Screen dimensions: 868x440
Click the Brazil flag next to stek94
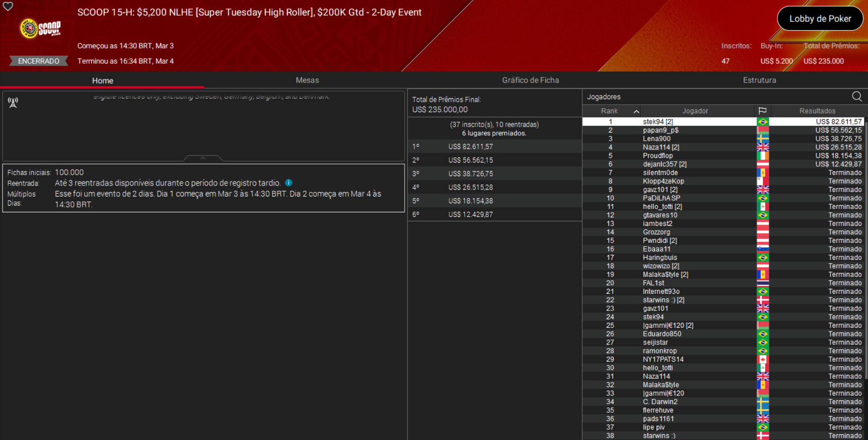(x=763, y=121)
